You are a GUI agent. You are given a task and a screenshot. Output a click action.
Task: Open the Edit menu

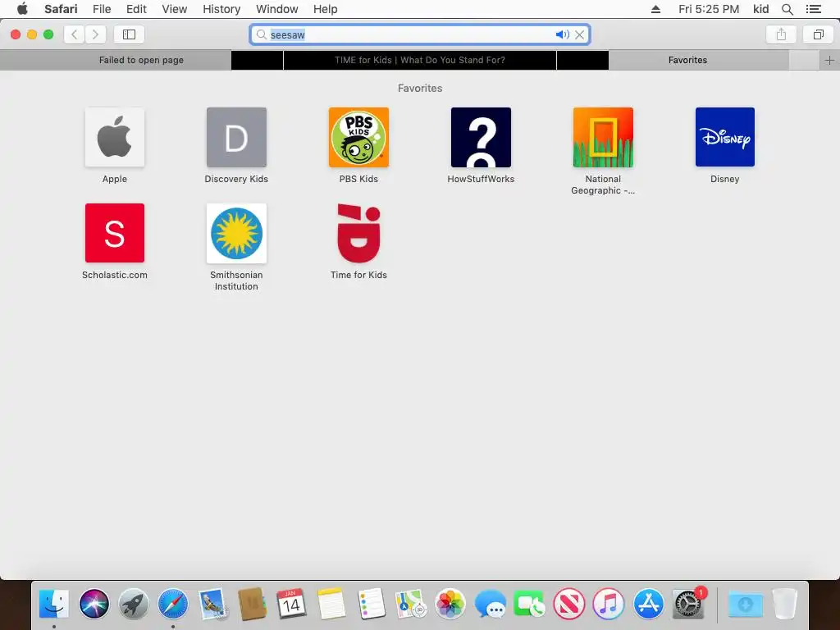click(136, 9)
